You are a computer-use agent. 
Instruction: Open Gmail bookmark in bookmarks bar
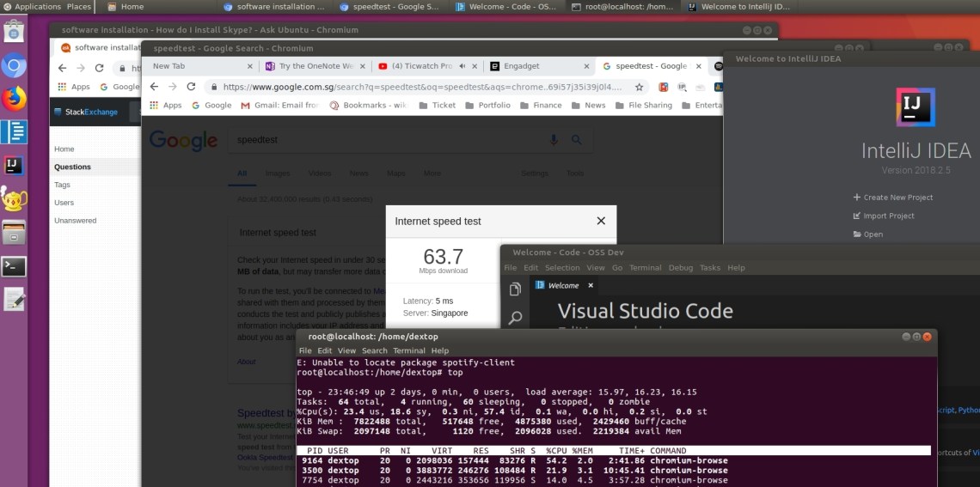coord(280,106)
